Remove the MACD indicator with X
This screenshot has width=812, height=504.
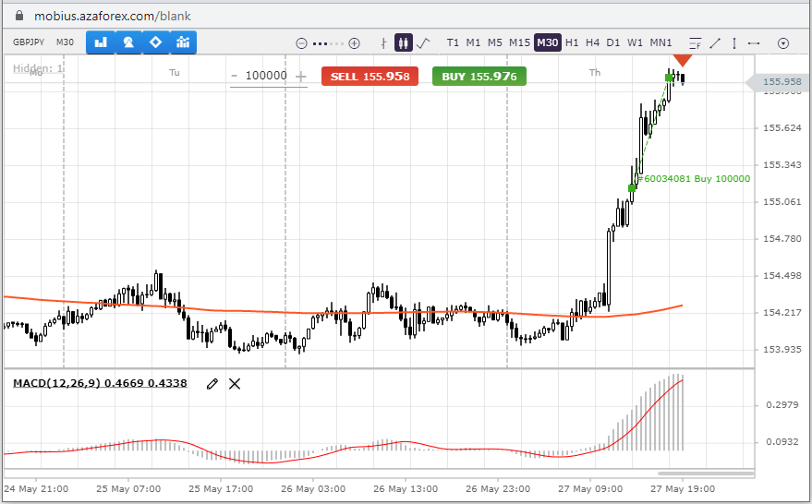235,383
